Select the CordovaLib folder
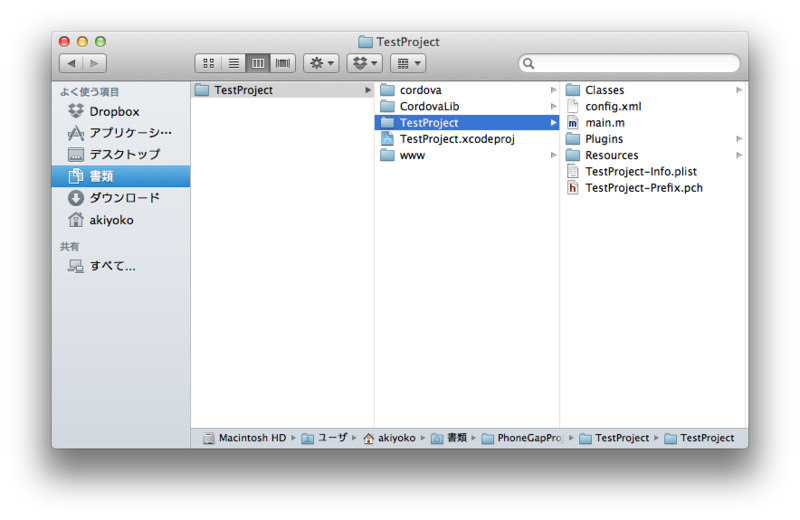This screenshot has height=520, width=800. pos(467,106)
